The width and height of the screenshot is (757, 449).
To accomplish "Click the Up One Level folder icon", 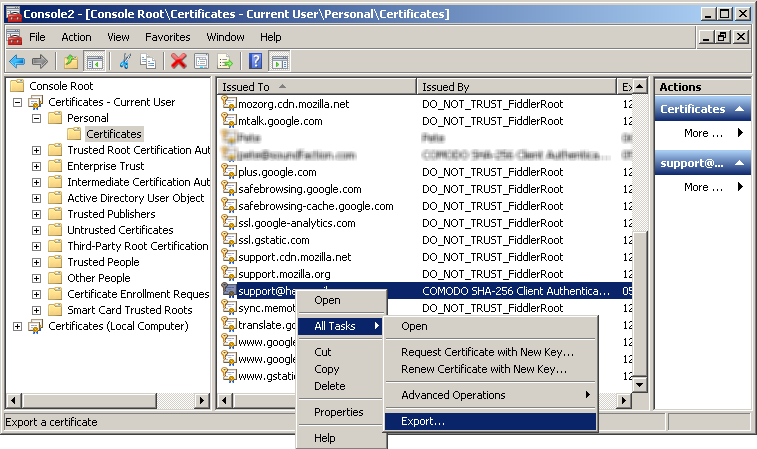I will (71, 61).
